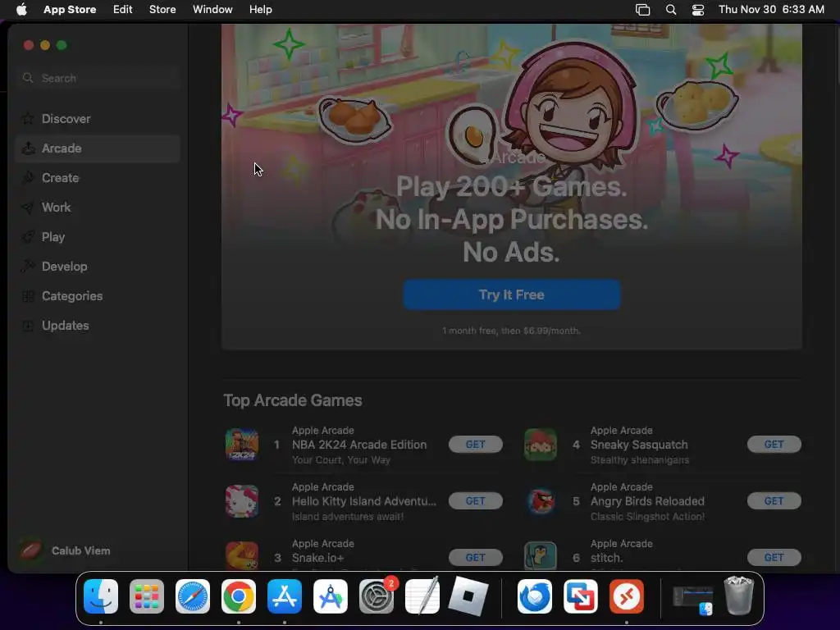Open the Create category
Screen dimensions: 840x630
[98, 178]
